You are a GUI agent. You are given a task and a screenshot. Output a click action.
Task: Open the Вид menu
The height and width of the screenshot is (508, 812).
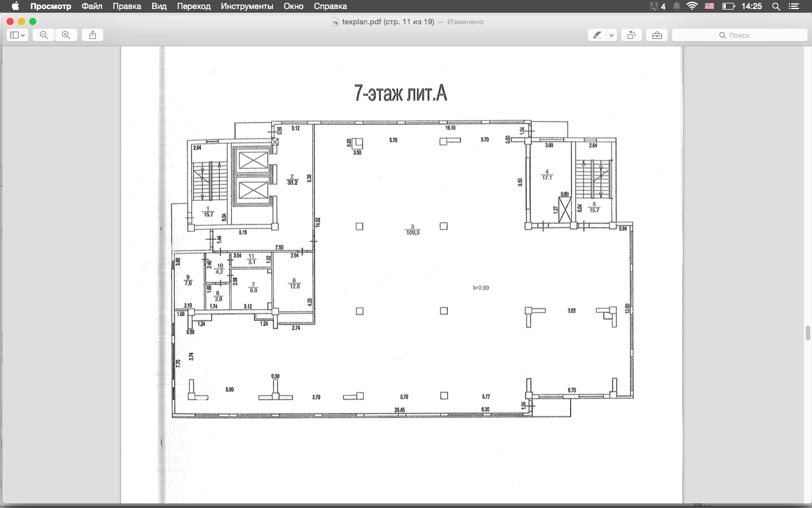coord(159,6)
